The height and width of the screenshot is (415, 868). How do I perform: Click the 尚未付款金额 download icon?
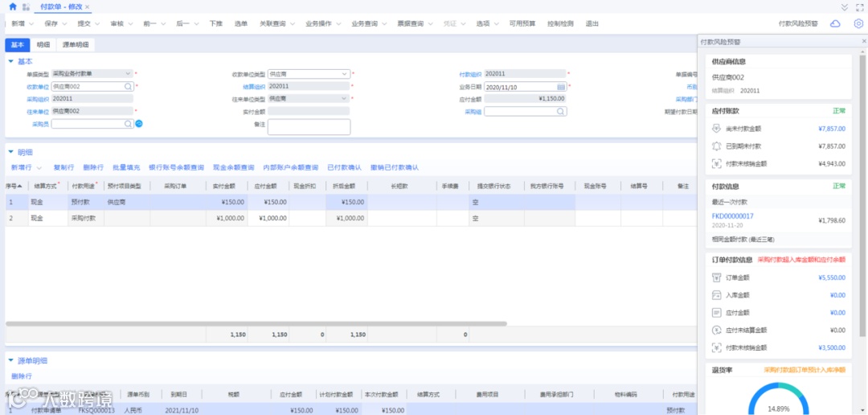[717, 129]
